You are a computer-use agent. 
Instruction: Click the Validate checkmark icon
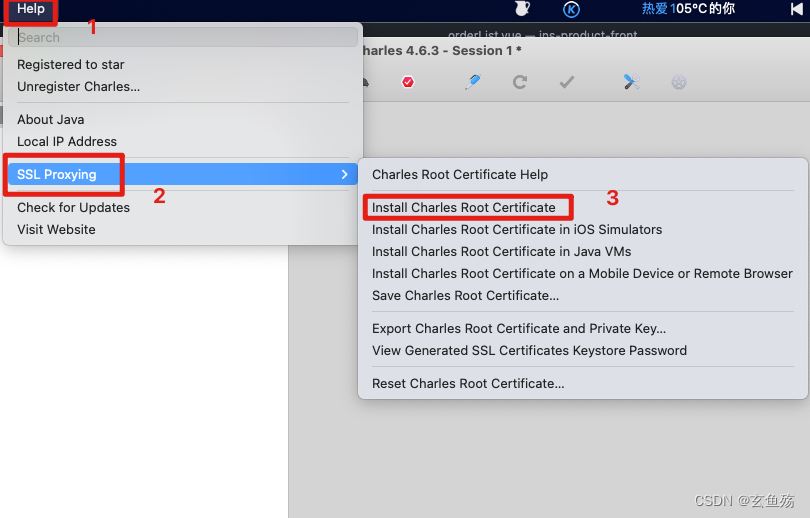[567, 82]
